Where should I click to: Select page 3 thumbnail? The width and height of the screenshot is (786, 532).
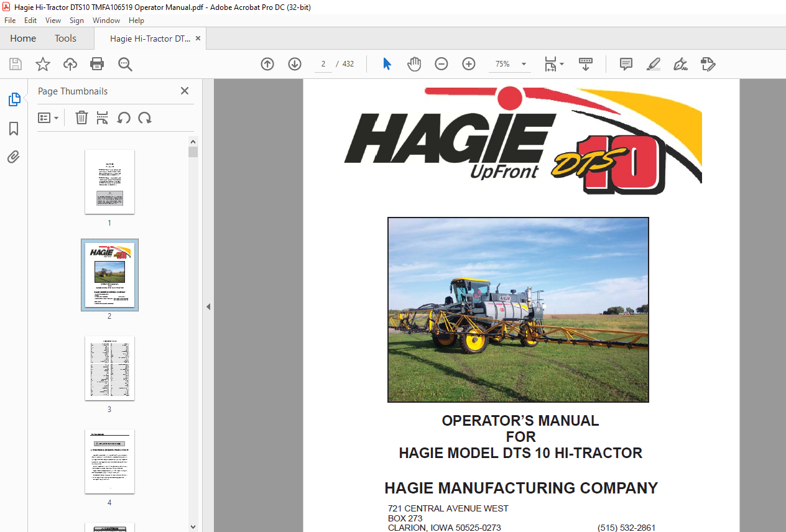[109, 368]
